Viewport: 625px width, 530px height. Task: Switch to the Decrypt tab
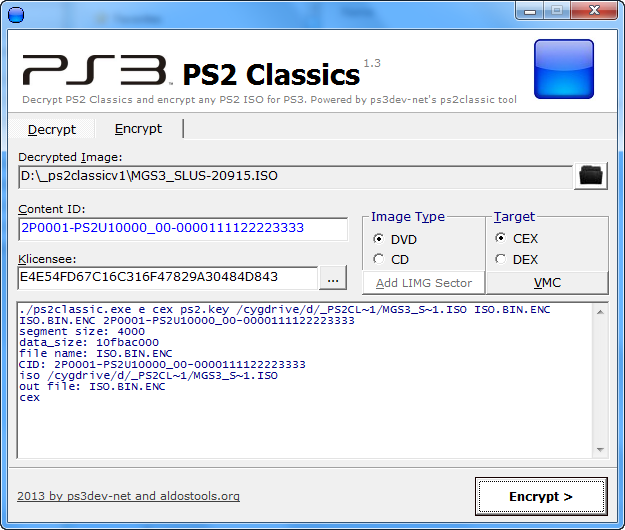[x=52, y=129]
